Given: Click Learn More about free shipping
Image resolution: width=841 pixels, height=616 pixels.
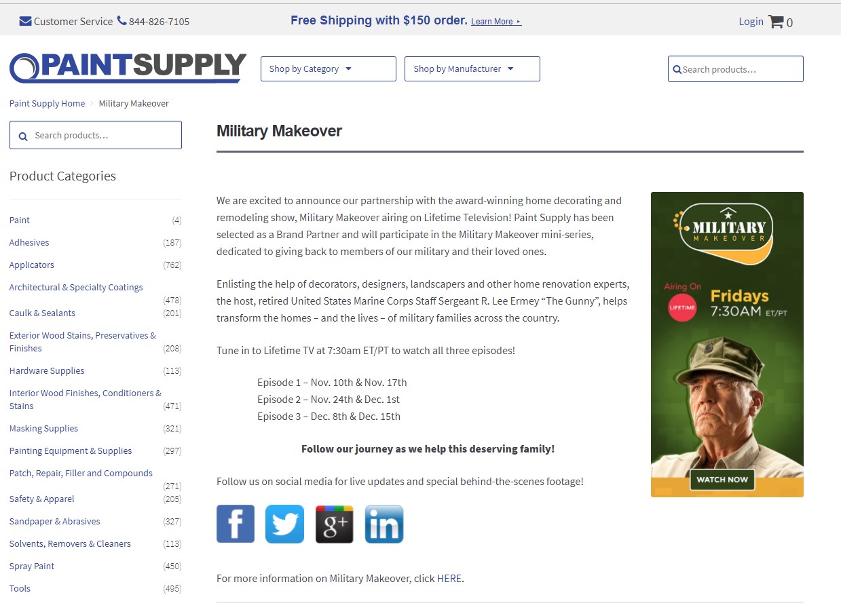Looking at the screenshot, I should coord(495,22).
